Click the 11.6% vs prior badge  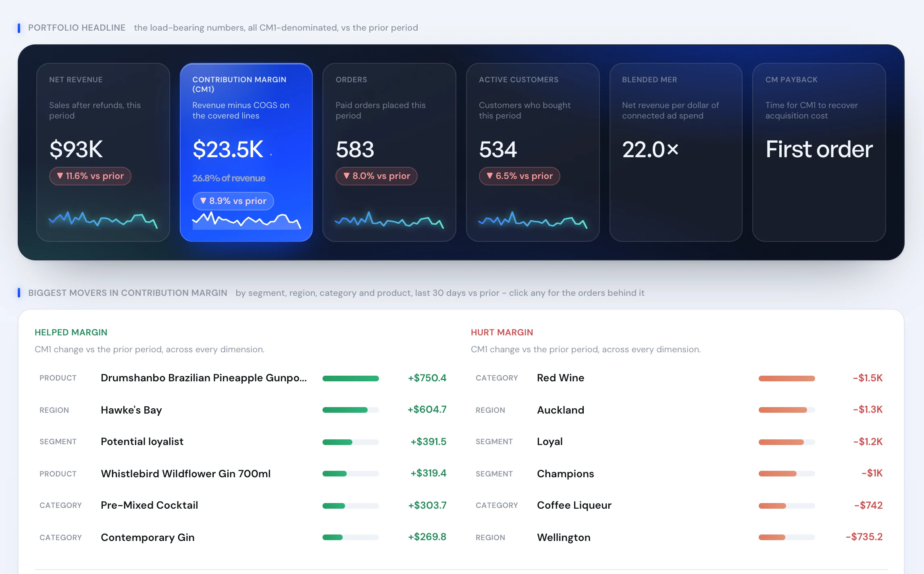(x=90, y=176)
